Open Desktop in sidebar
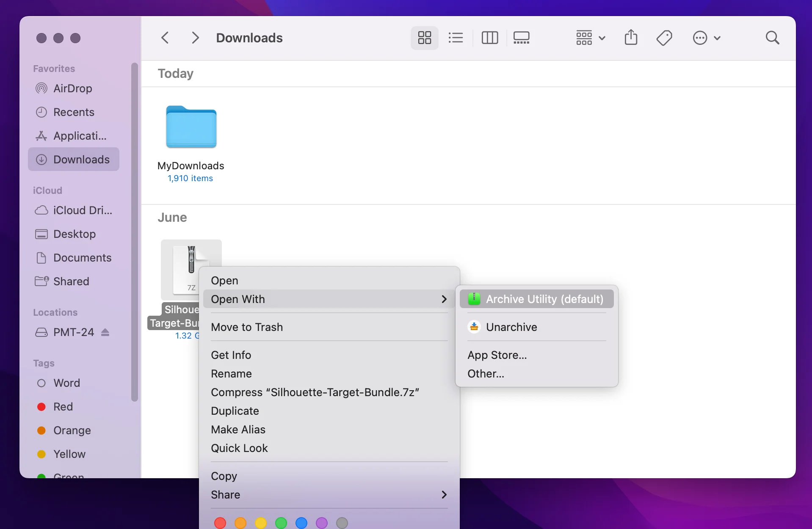 tap(74, 234)
